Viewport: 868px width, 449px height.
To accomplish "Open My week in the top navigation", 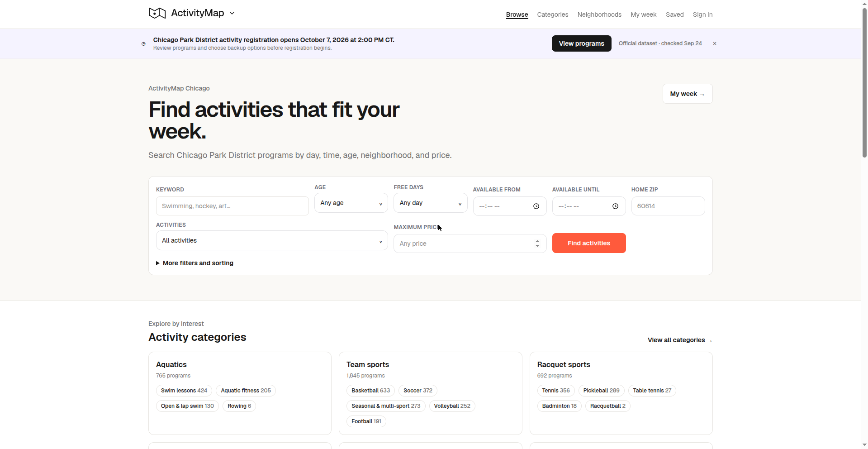I will point(644,14).
